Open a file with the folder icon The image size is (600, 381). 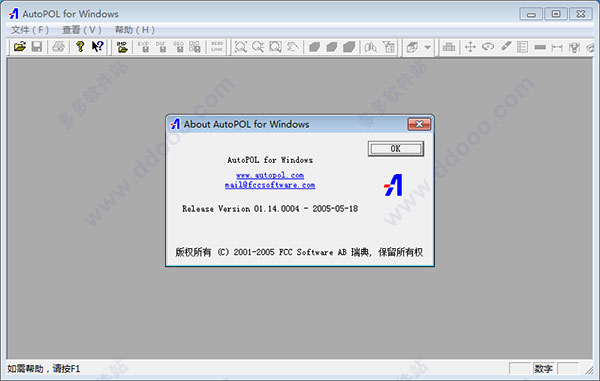[x=20, y=47]
